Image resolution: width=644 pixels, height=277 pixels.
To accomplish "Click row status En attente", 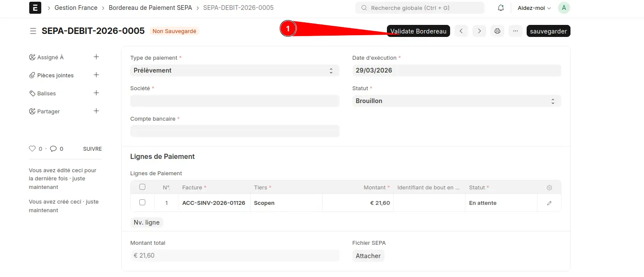I will [x=501, y=203].
